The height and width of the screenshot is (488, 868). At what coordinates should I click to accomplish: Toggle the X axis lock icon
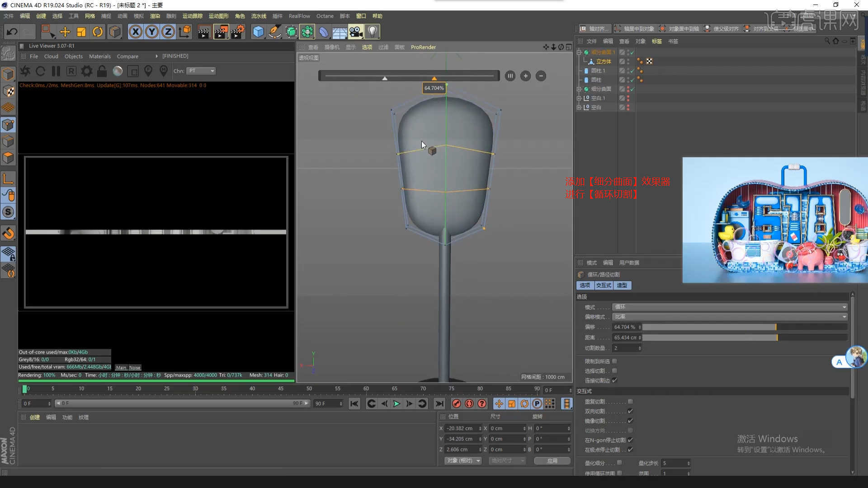135,32
